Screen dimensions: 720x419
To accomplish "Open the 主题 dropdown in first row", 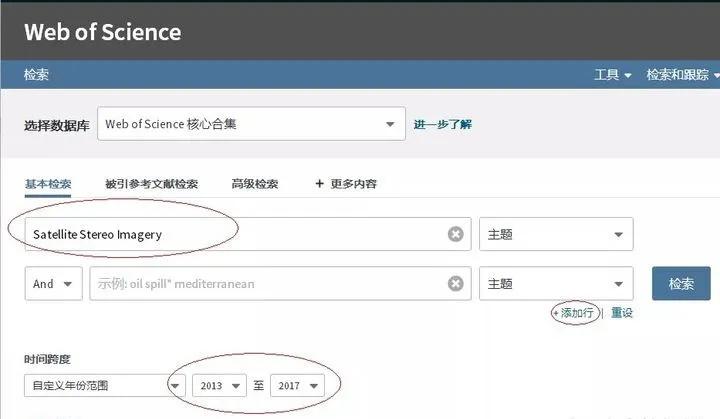I will (x=556, y=234).
